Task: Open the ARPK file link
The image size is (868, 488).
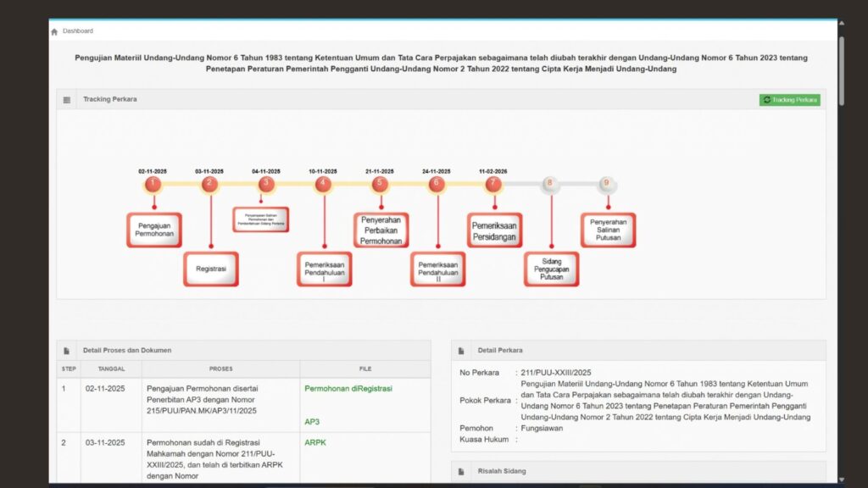Action: tap(315, 442)
